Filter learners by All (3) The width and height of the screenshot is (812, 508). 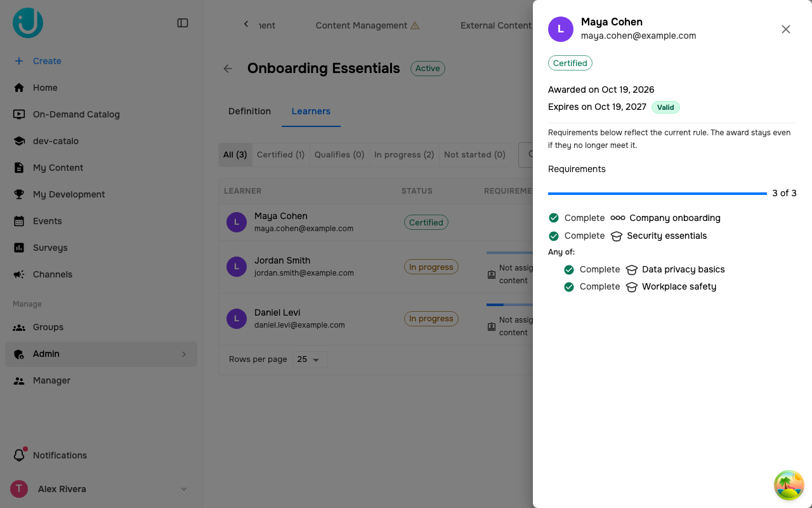coord(235,154)
